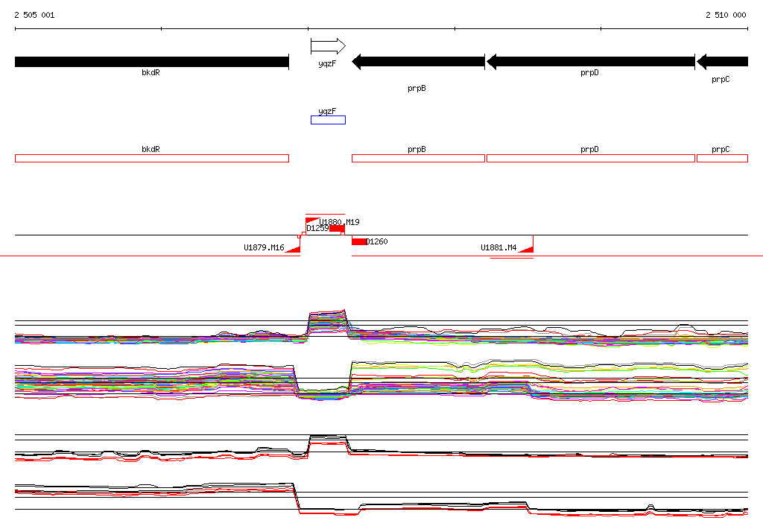
Task: Select the red prpB outlined box
Action: tap(418, 158)
